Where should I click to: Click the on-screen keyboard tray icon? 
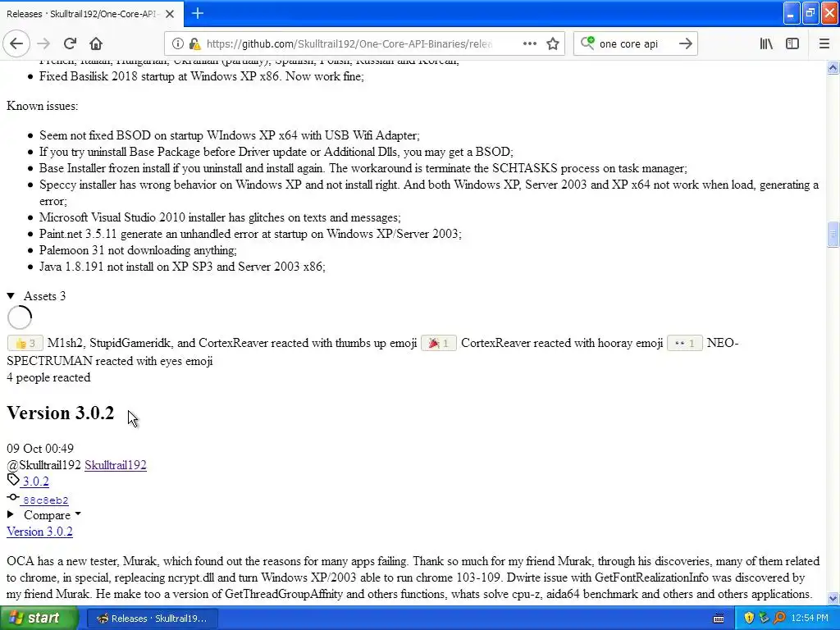(x=719, y=619)
